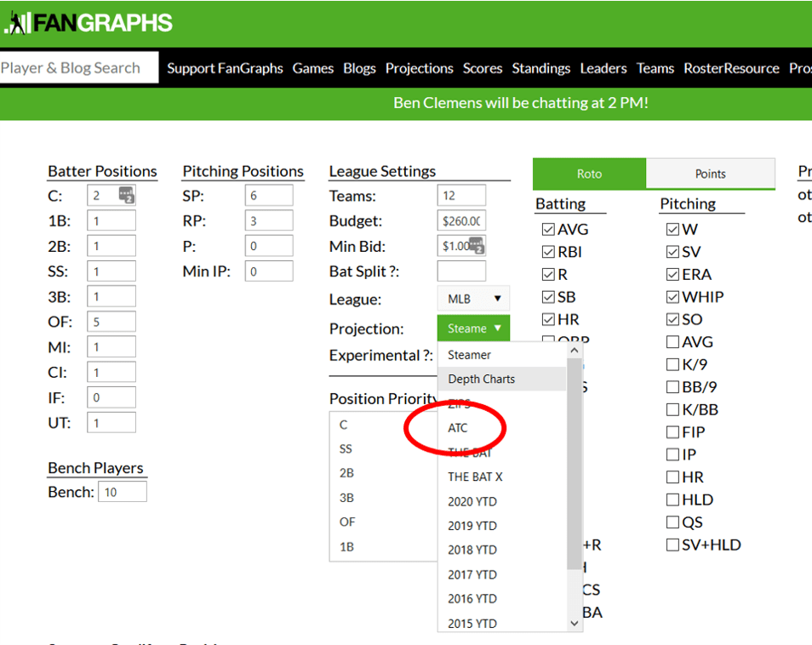
Task: Open the Projection dropdown
Action: point(473,328)
